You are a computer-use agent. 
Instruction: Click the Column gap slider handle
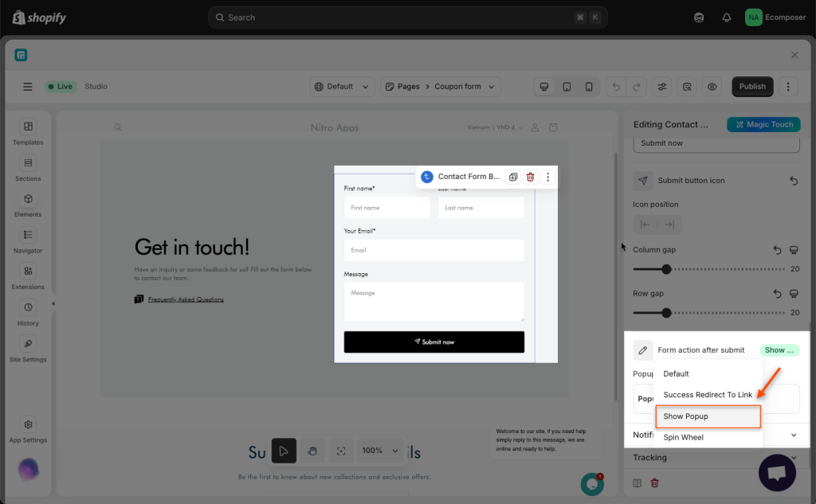[x=667, y=269]
